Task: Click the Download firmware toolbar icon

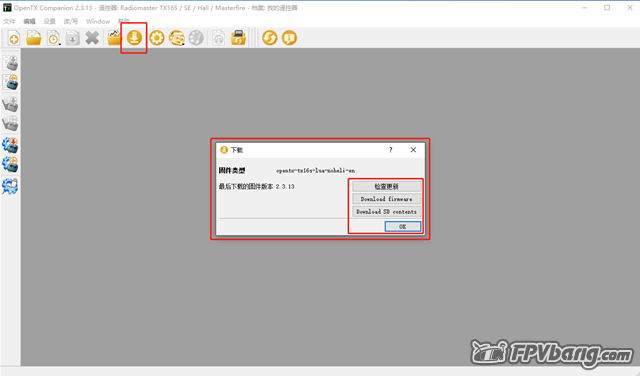Action: click(134, 38)
